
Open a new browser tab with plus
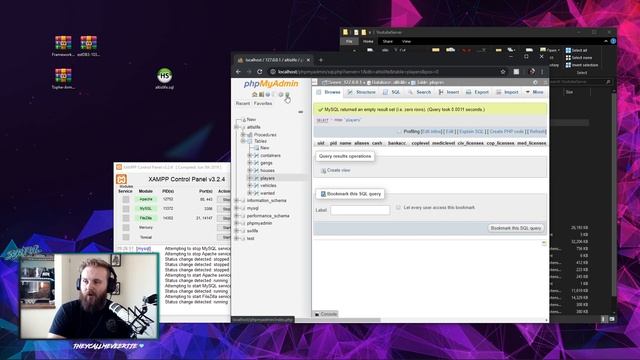321,60
